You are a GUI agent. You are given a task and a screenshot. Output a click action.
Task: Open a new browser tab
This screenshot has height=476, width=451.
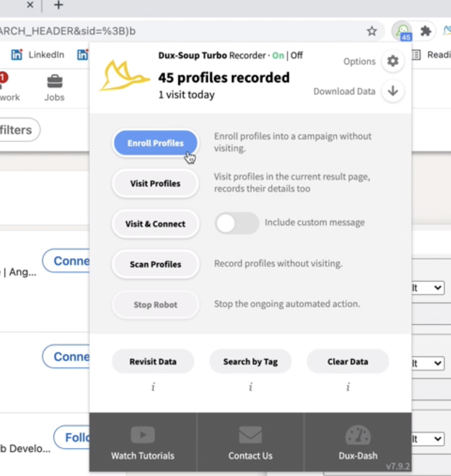click(x=58, y=5)
